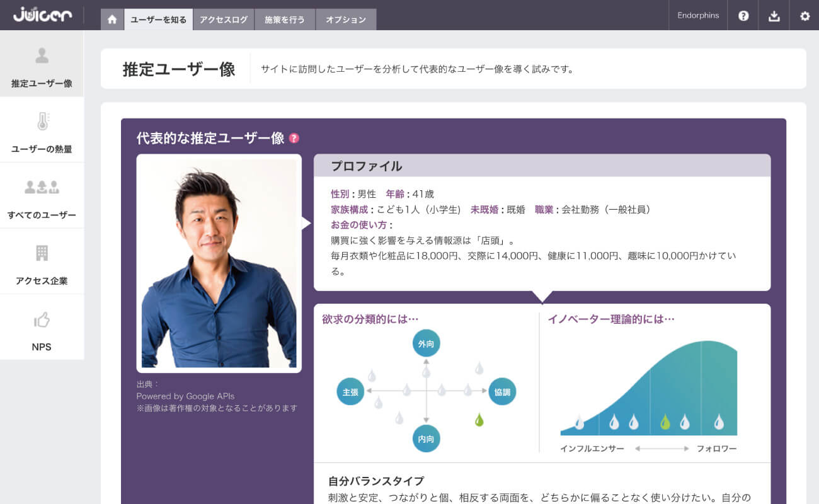Open ユーザーの熱量 thermometer sidebar item

coord(42,130)
